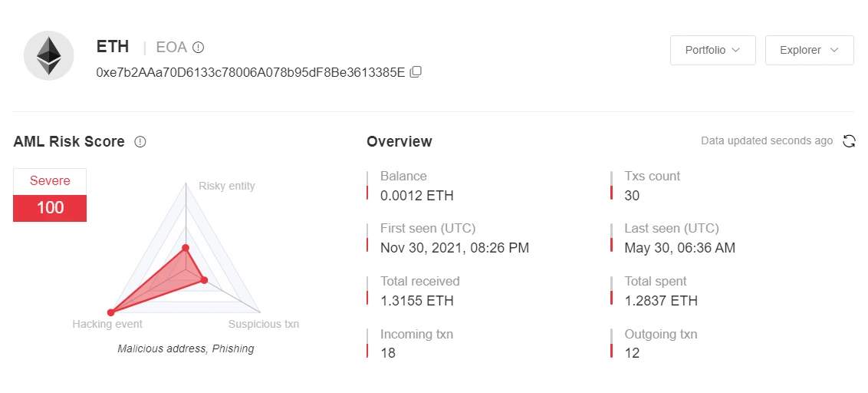Expand the Explorer dropdown
This screenshot has height=393, width=868.
click(x=809, y=51)
